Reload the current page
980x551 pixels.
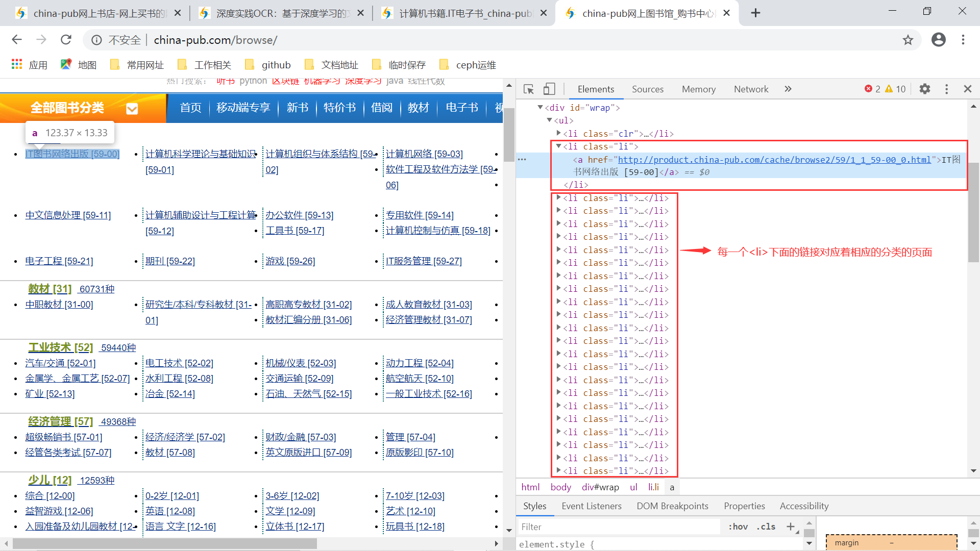click(x=66, y=40)
